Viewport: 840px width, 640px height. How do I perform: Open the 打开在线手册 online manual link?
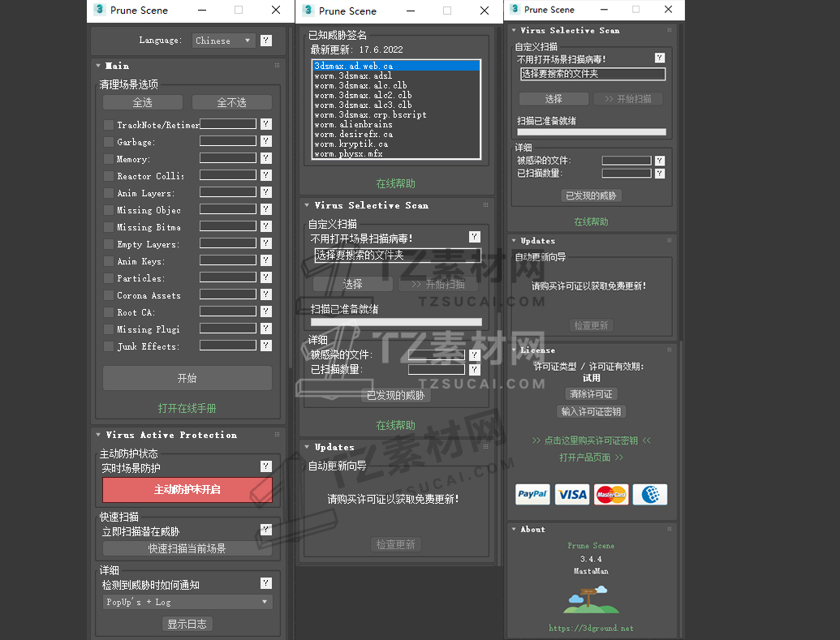point(187,409)
